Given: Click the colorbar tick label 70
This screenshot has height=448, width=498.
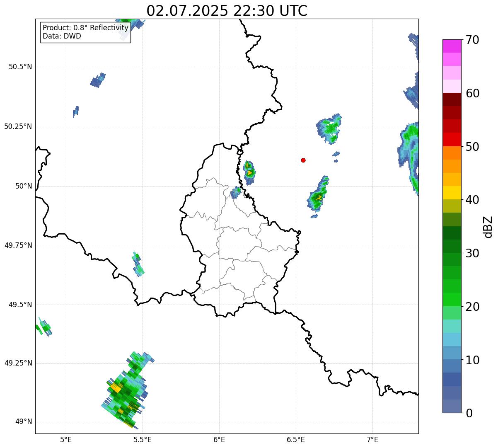Looking at the screenshot, I should [472, 40].
